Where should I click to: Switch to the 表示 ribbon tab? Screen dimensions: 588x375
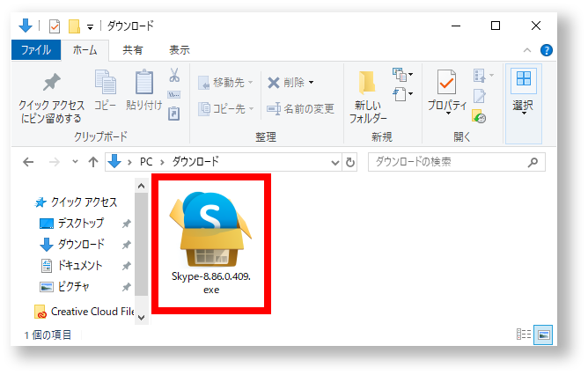[x=180, y=50]
